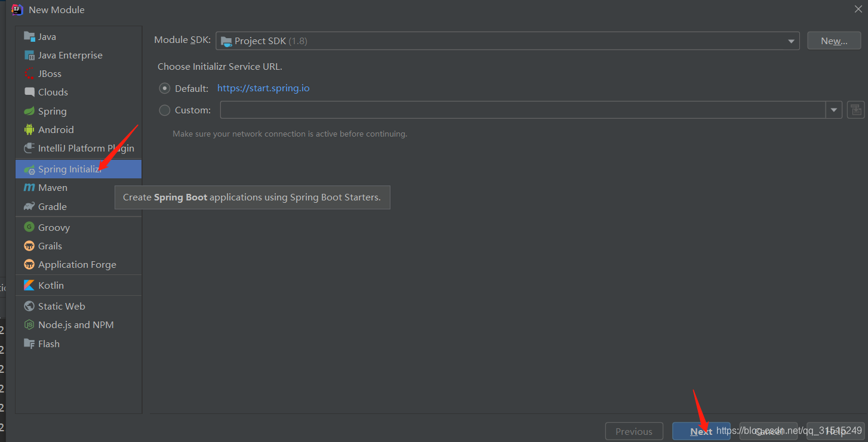Click the Clouds speech-bubble icon
This screenshot has width=868, height=442.
[29, 92]
